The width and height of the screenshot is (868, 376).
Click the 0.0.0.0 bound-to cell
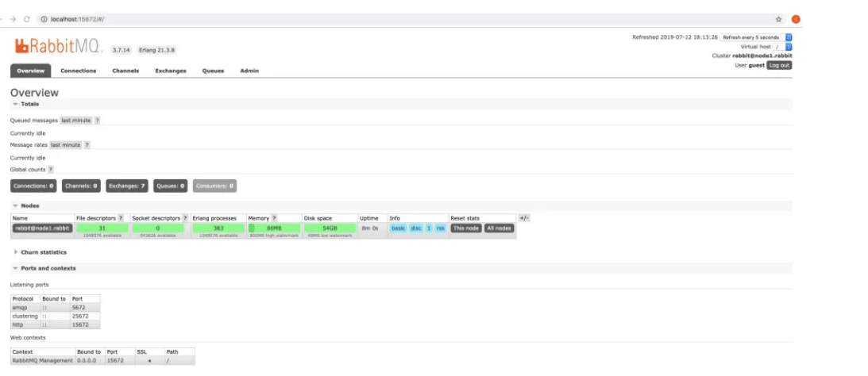(91, 360)
